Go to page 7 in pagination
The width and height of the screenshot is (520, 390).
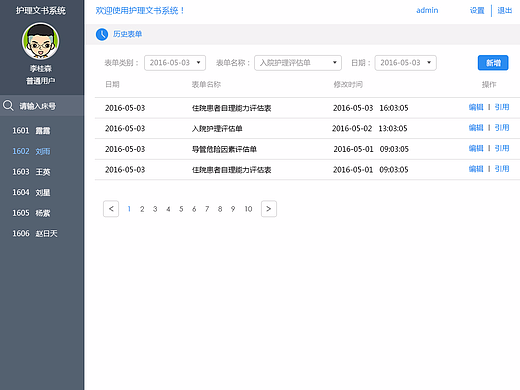pos(207,209)
